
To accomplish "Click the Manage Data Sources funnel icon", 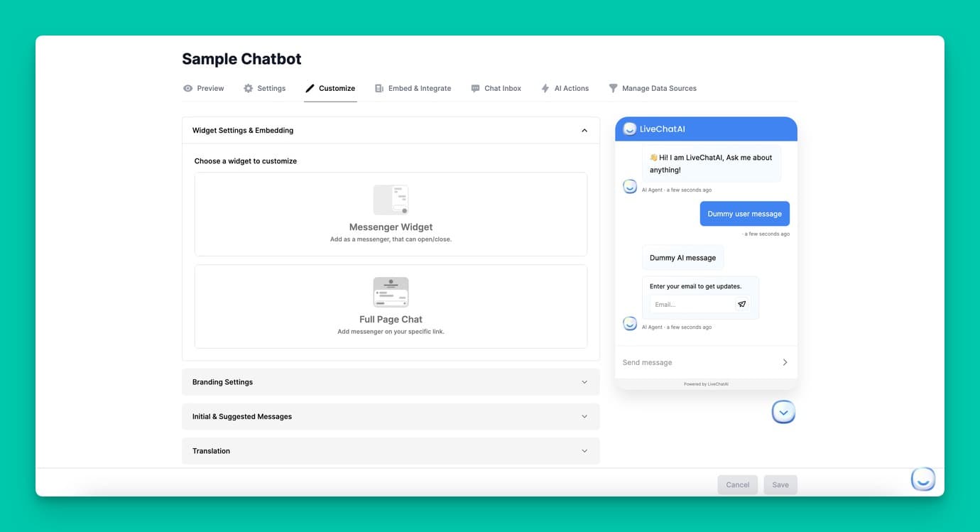I will click(x=613, y=88).
